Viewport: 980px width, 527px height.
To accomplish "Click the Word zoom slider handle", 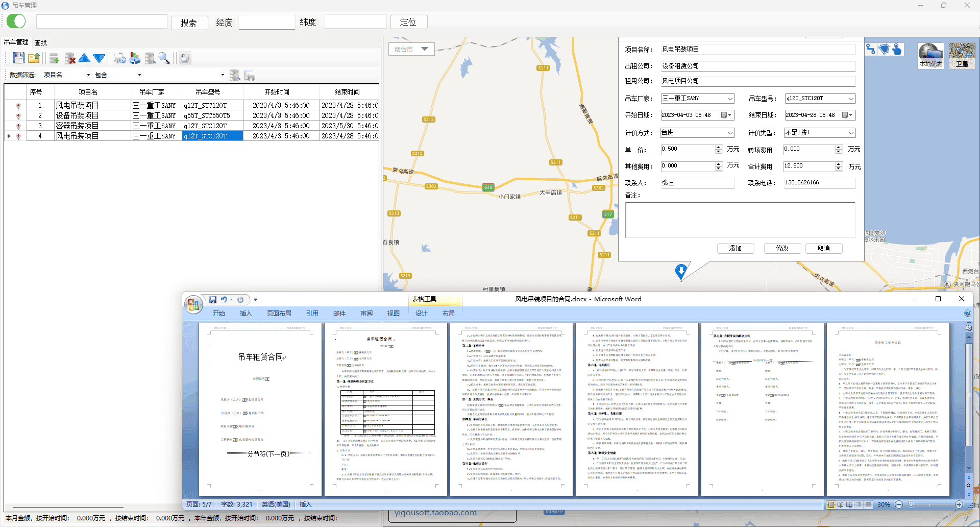I will (911, 505).
